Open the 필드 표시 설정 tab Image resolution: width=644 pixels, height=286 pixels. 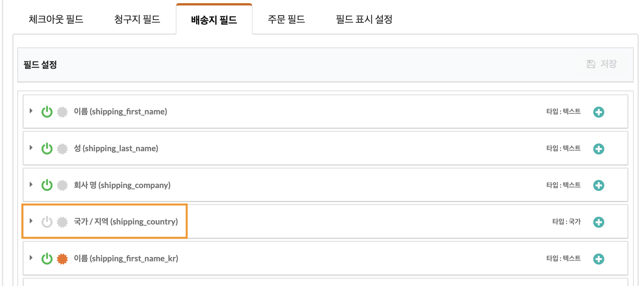pos(364,19)
